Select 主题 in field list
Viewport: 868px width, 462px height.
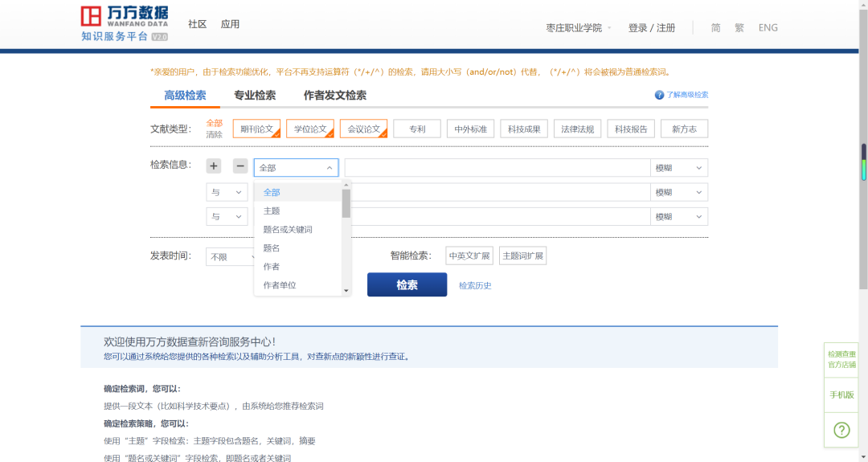pos(298,211)
